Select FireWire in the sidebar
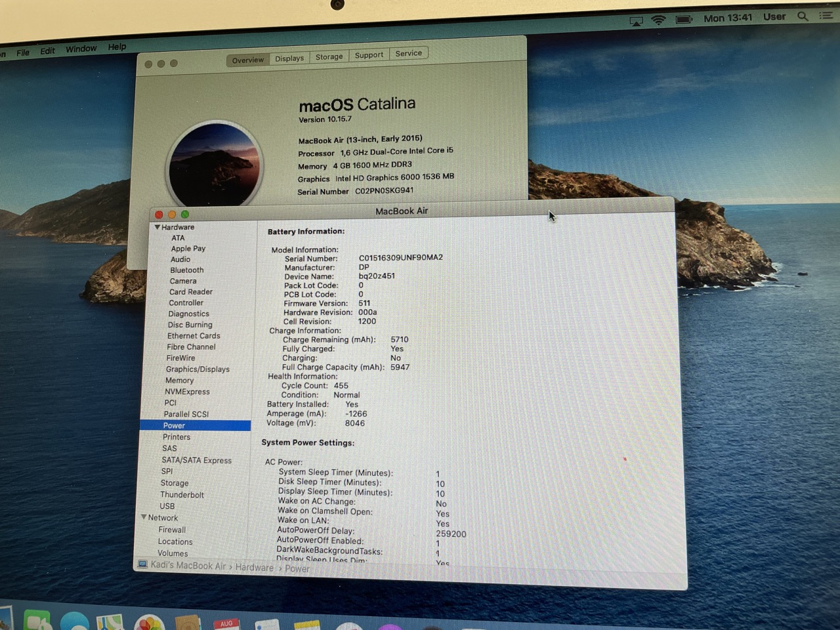Image resolution: width=840 pixels, height=630 pixels. pyautogui.click(x=180, y=358)
